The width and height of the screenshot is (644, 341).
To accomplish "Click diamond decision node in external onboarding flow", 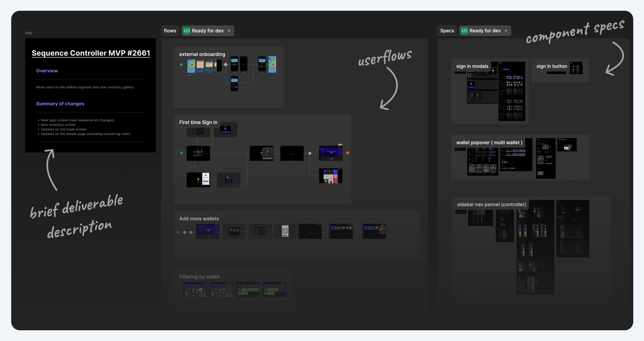I will 226,64.
